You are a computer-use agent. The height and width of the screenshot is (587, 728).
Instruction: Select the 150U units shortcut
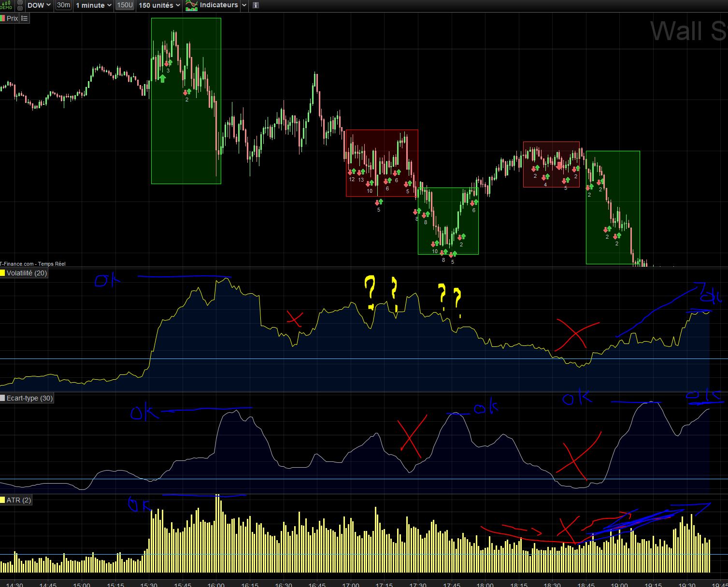click(x=125, y=5)
